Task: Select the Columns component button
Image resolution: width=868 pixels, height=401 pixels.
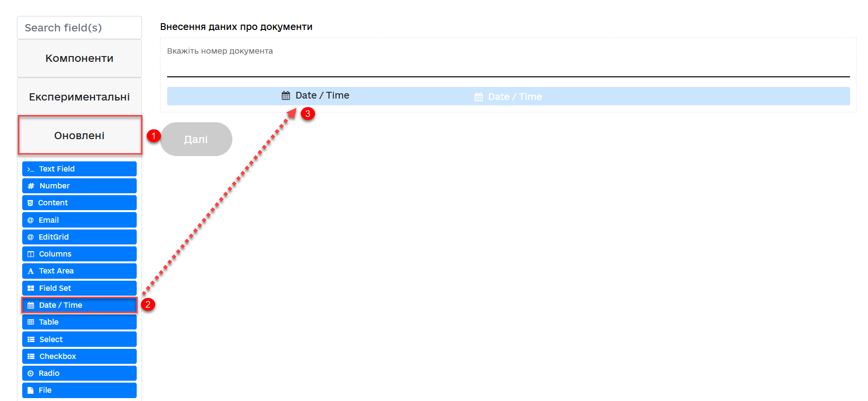Action: click(x=79, y=254)
